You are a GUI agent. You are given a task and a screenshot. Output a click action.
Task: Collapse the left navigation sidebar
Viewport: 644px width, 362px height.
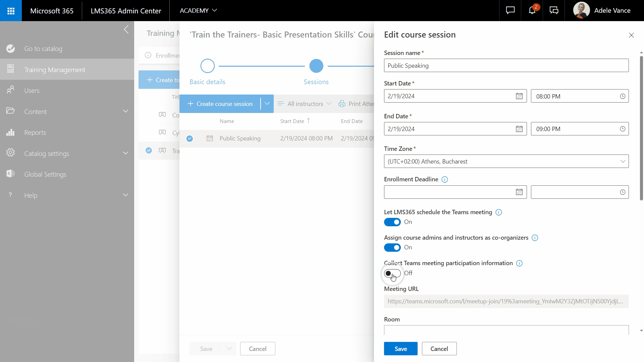tap(126, 29)
